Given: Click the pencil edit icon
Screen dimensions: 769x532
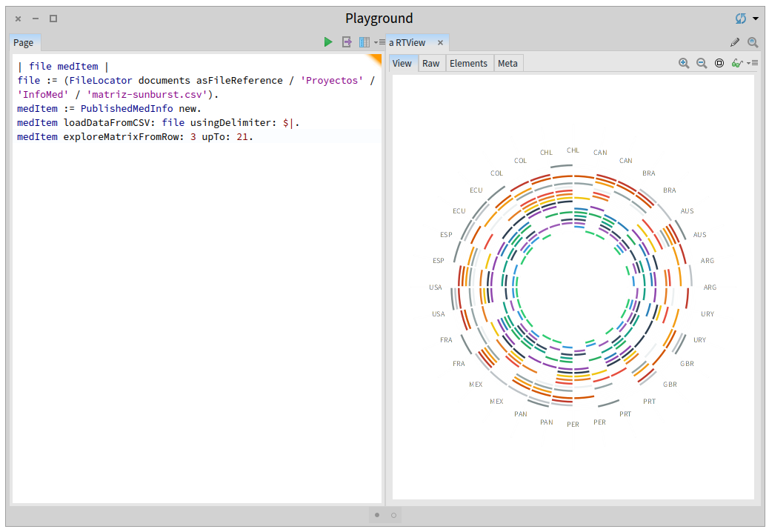Looking at the screenshot, I should (735, 42).
